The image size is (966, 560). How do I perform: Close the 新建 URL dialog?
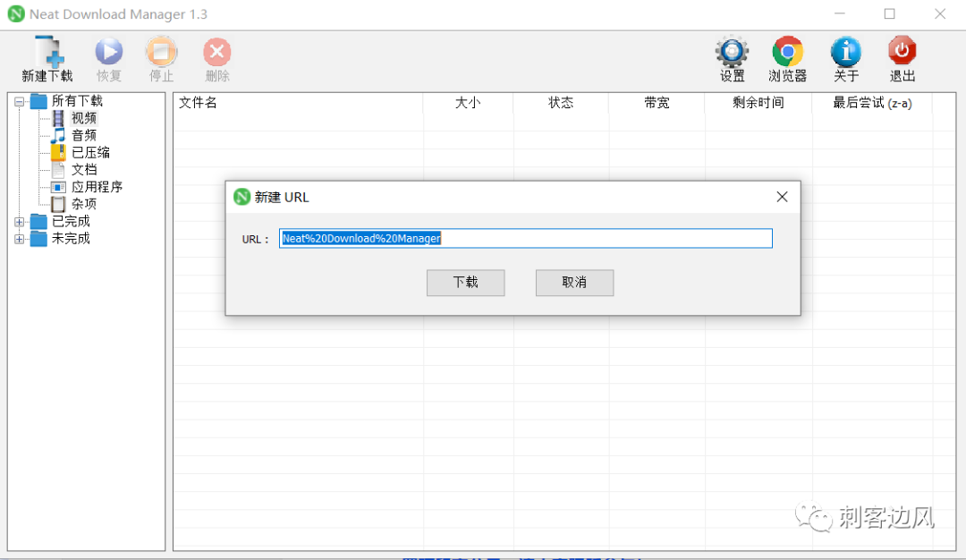pyautogui.click(x=782, y=197)
